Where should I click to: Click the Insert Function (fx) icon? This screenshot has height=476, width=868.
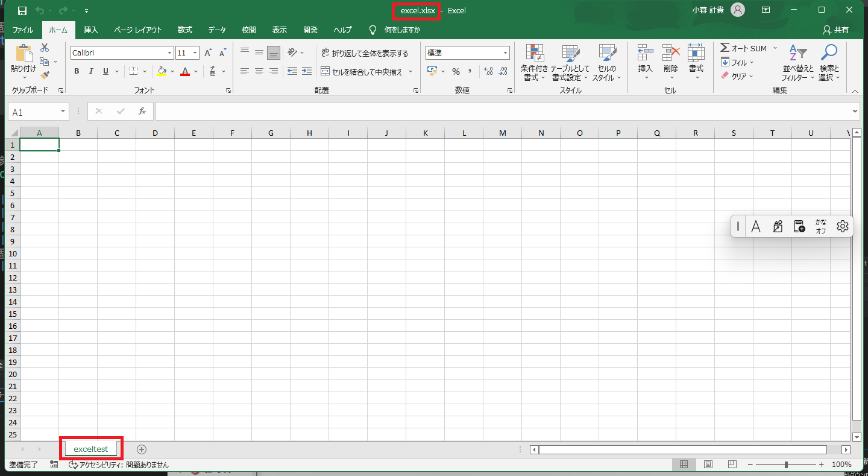click(x=142, y=111)
